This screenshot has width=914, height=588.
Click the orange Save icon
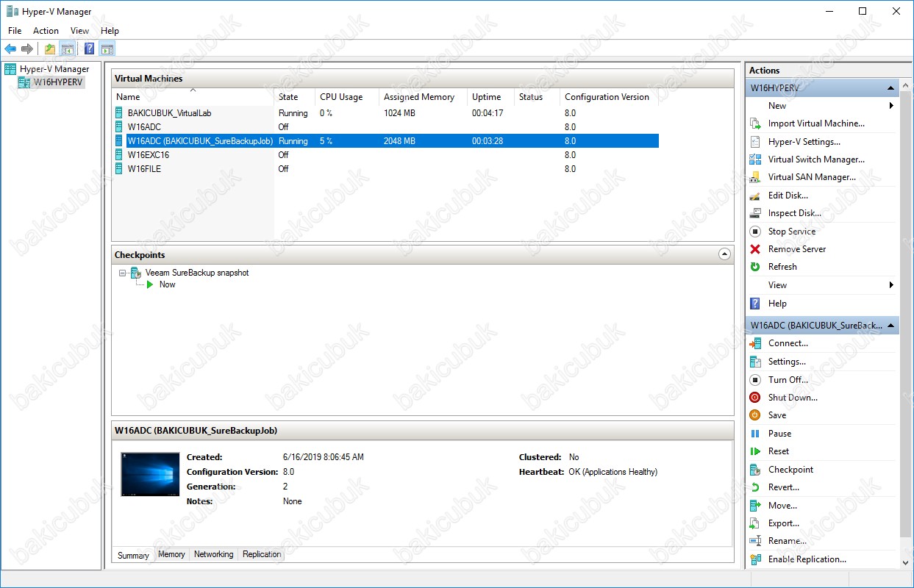754,415
